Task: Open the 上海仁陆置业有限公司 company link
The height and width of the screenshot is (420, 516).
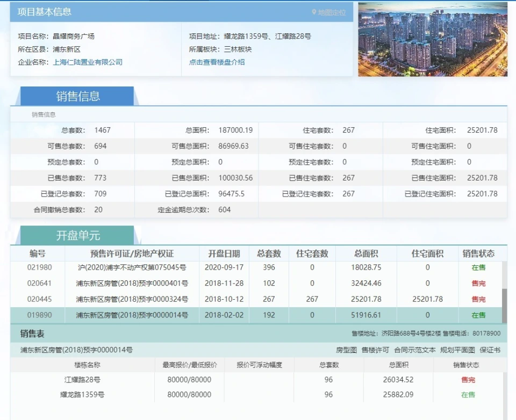Action: pyautogui.click(x=88, y=62)
